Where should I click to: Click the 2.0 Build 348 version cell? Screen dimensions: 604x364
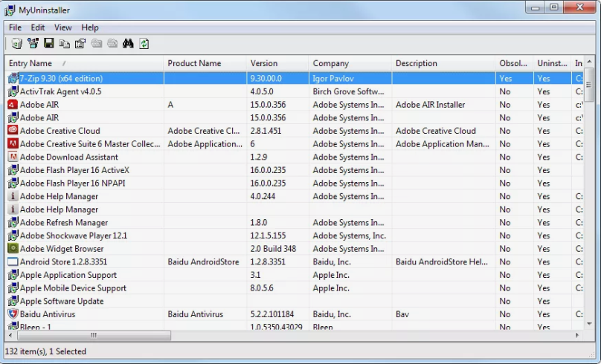[273, 249]
